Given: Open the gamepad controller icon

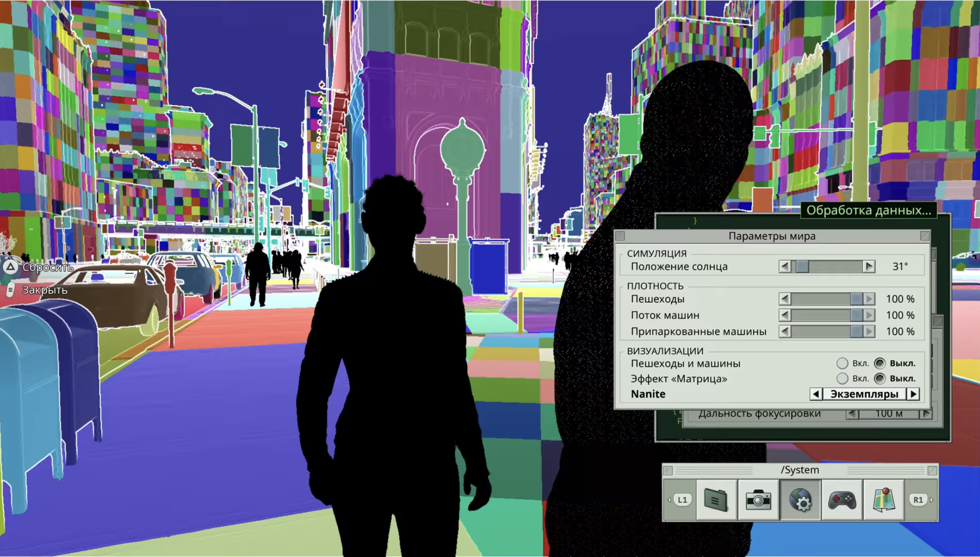Looking at the screenshot, I should coord(842,500).
